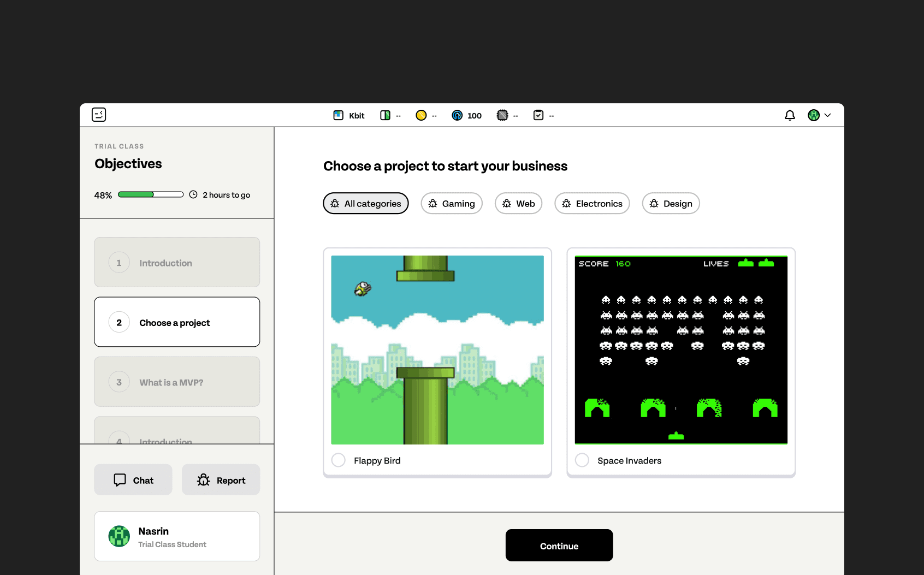Open Nasrin Trial Class Student card

(177, 536)
